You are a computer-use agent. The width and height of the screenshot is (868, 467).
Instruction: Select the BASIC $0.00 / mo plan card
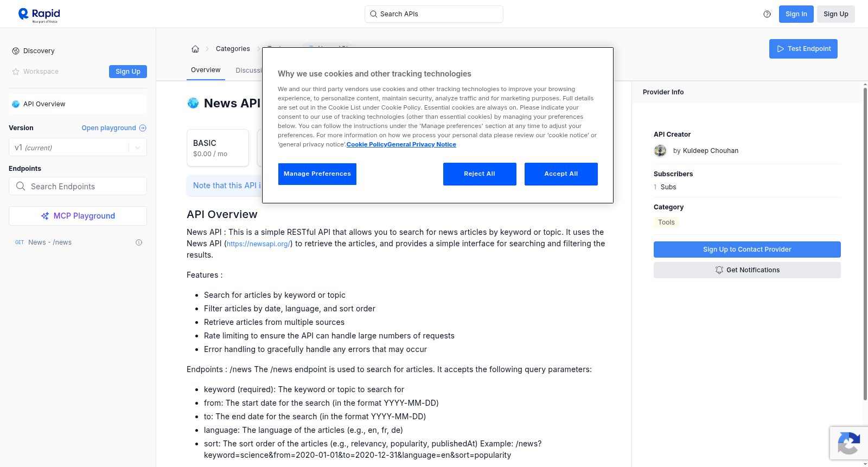point(218,148)
